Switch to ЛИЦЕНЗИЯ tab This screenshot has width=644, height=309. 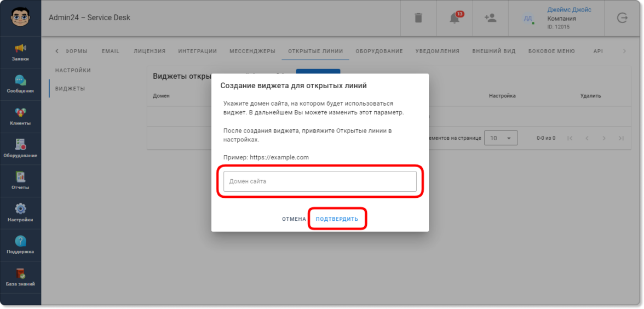point(150,51)
